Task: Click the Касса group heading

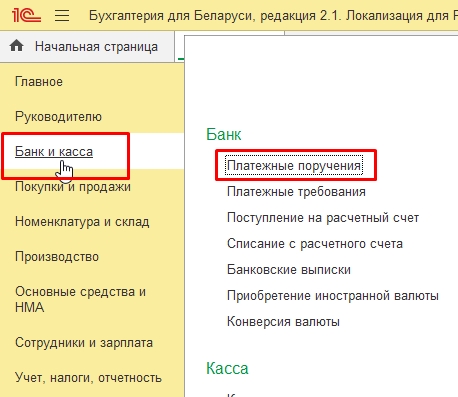Action: tap(227, 369)
